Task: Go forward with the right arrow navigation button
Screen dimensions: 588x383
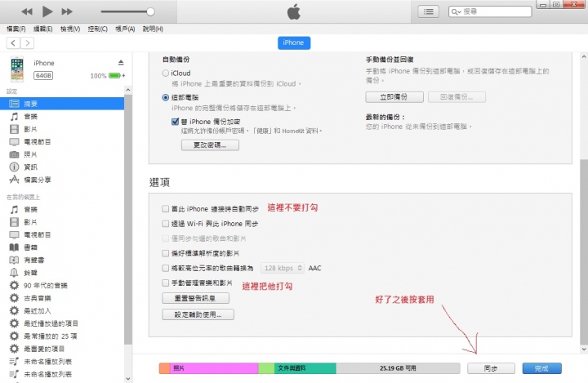Action: (x=28, y=43)
